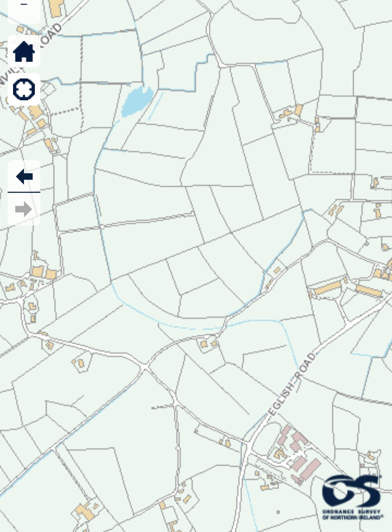Go to next extent with grey right arrow

click(24, 209)
